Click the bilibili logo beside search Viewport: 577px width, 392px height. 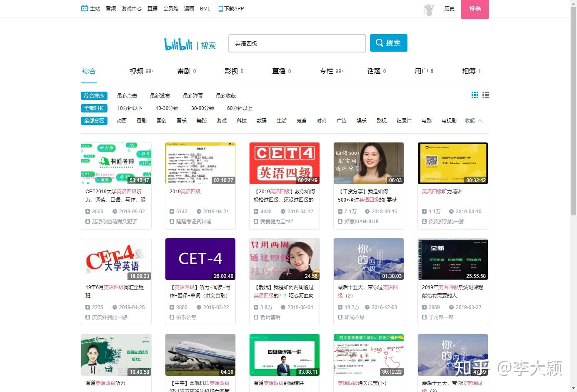coord(178,44)
